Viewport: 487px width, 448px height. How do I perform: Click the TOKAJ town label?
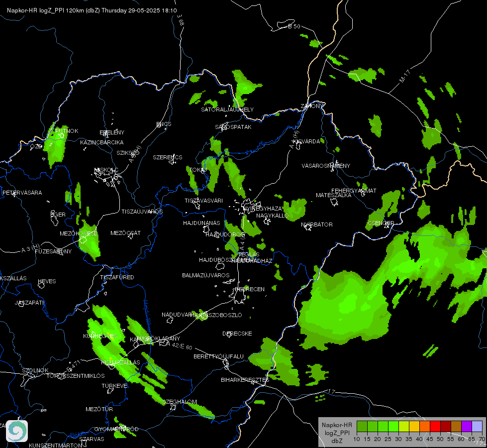pyautogui.click(x=198, y=170)
